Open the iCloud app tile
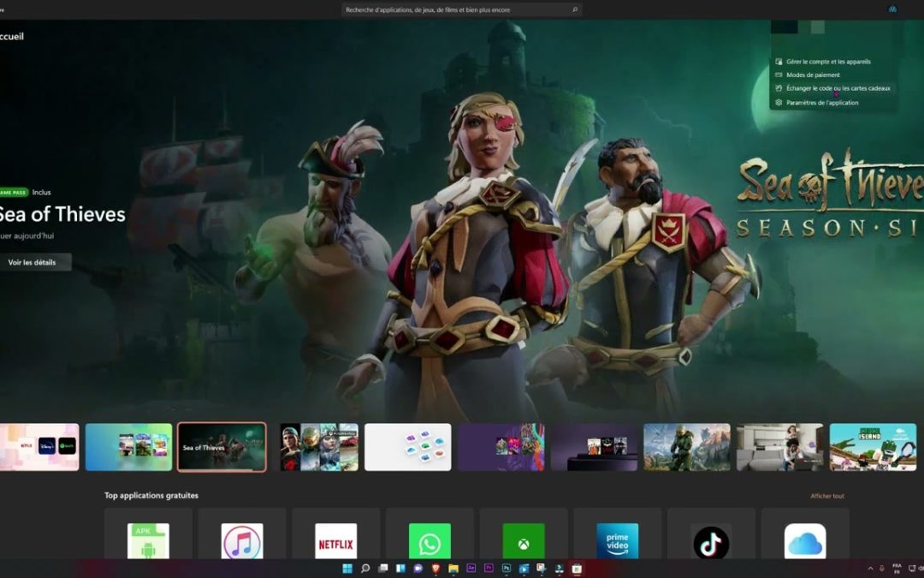 click(805, 533)
